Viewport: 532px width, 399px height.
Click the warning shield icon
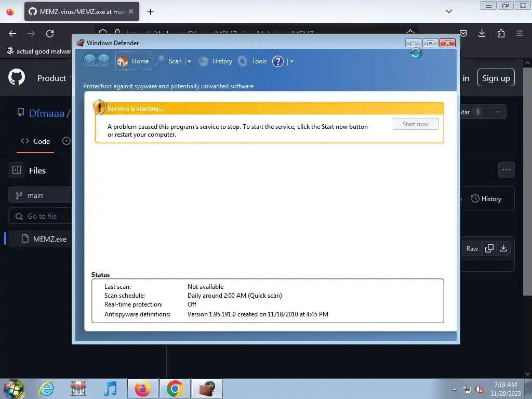[99, 107]
